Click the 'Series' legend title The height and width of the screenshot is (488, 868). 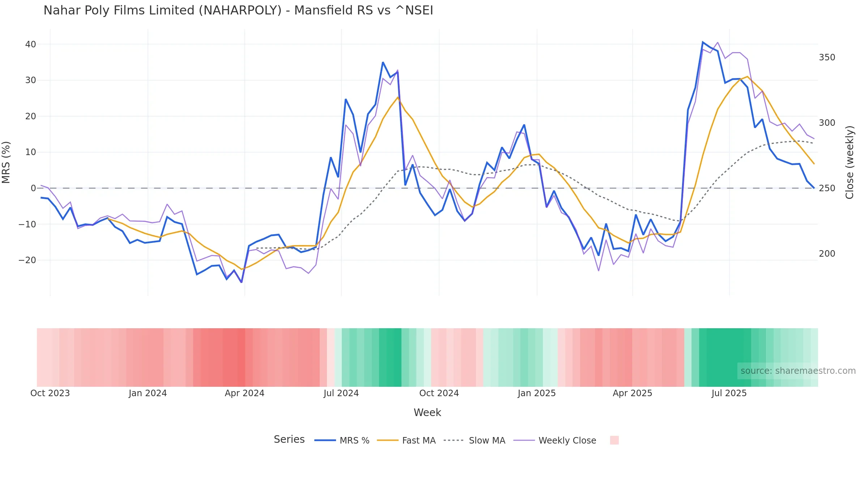pos(289,440)
